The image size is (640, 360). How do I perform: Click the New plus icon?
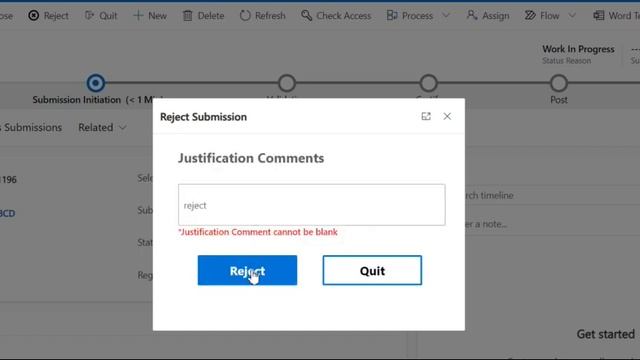click(x=138, y=16)
